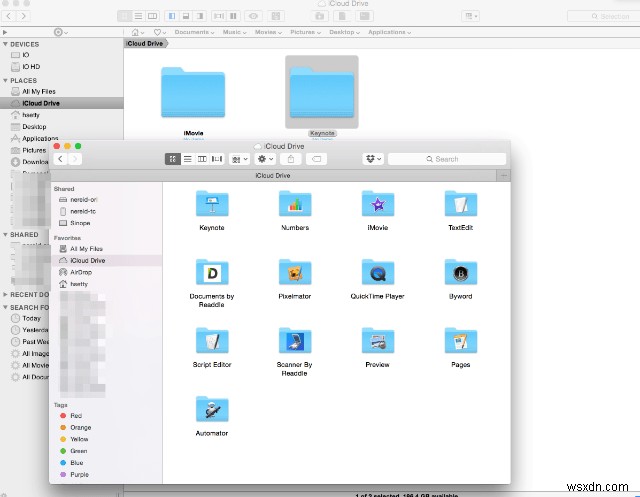Switch the front window to list view
640x497 pixels.
187,159
